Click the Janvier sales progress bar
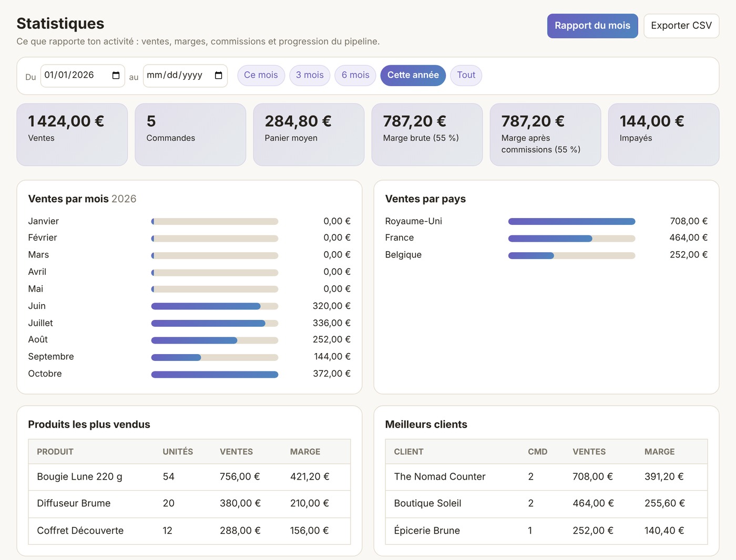Viewport: 736px width, 560px height. click(214, 222)
